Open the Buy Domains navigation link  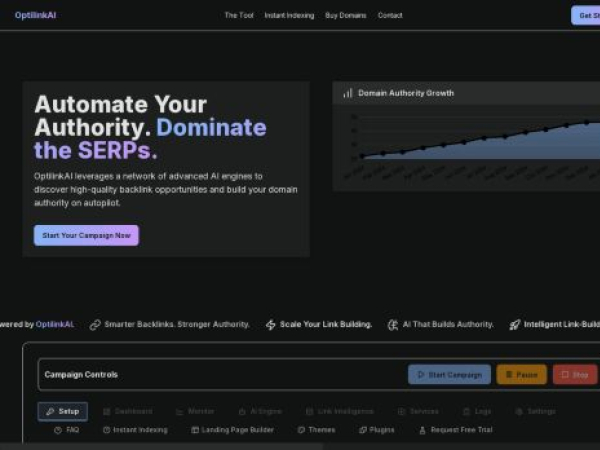(346, 15)
